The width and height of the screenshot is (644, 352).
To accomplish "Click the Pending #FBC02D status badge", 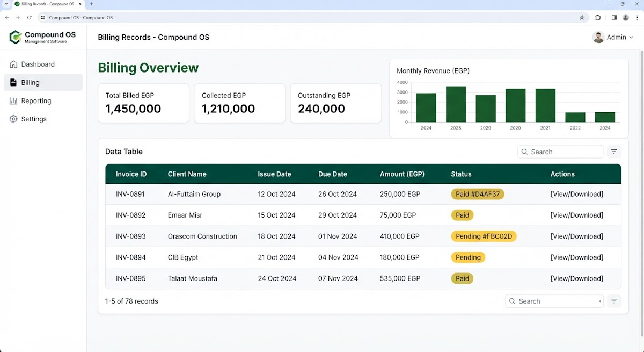I will (484, 236).
